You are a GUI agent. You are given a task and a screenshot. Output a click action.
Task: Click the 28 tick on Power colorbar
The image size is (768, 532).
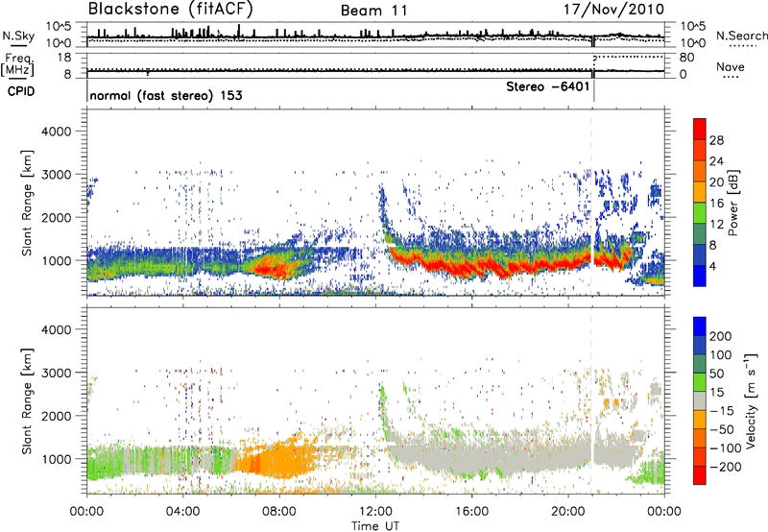(x=716, y=140)
